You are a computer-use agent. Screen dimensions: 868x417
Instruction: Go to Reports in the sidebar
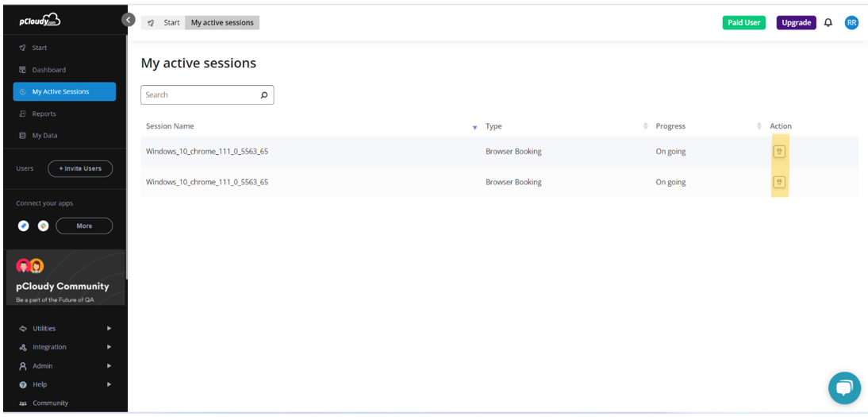[44, 114]
